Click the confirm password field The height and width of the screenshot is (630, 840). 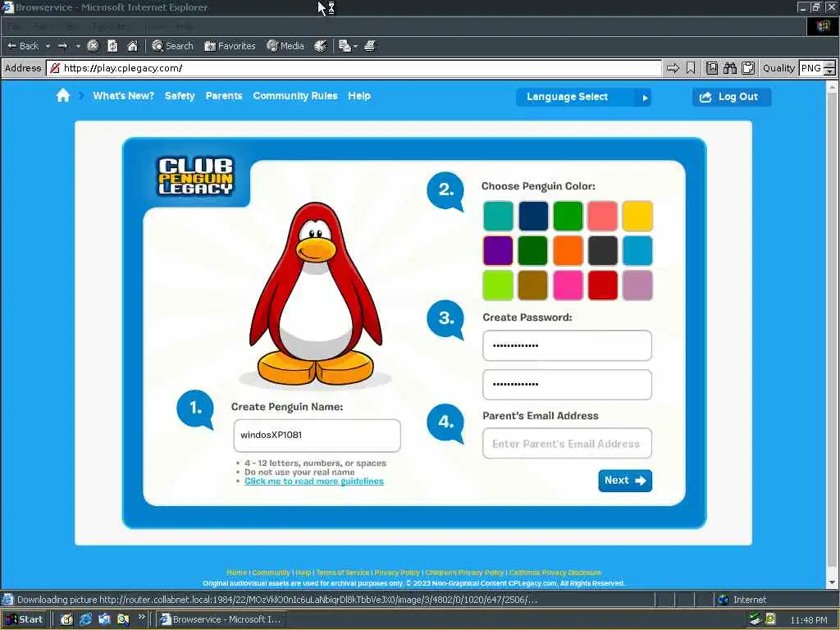coord(568,385)
